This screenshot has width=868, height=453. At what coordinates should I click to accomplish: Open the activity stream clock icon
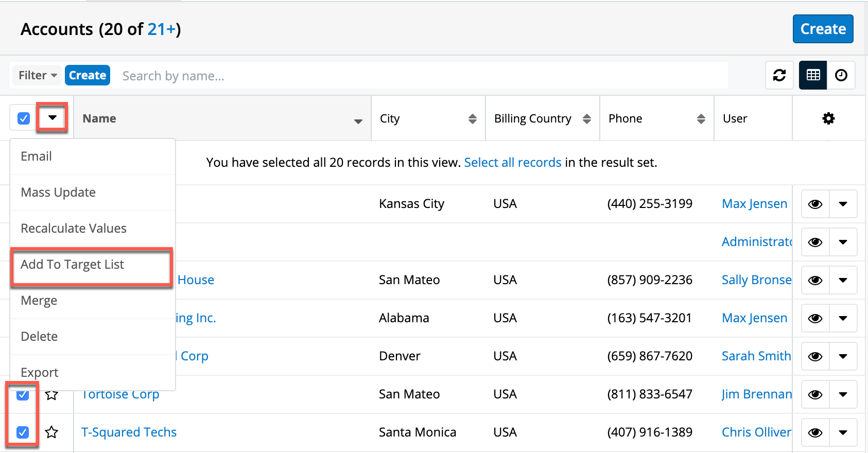click(841, 75)
